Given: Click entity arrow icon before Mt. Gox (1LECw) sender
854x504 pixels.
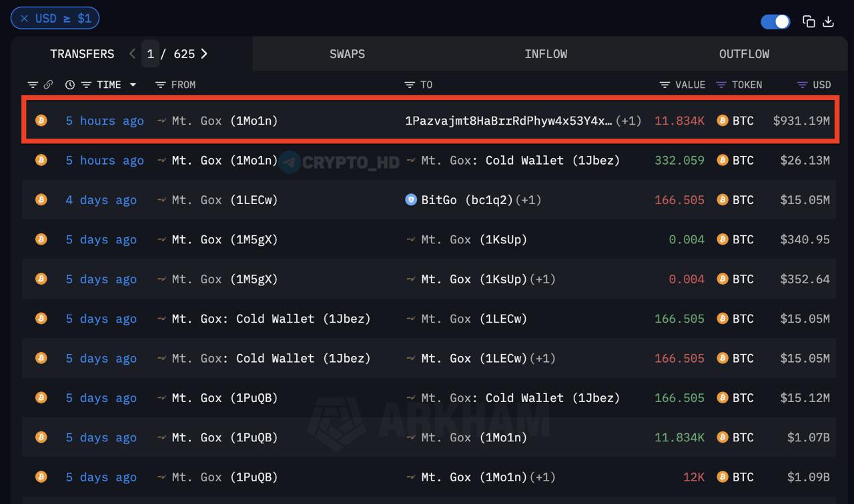Looking at the screenshot, I should pos(161,200).
